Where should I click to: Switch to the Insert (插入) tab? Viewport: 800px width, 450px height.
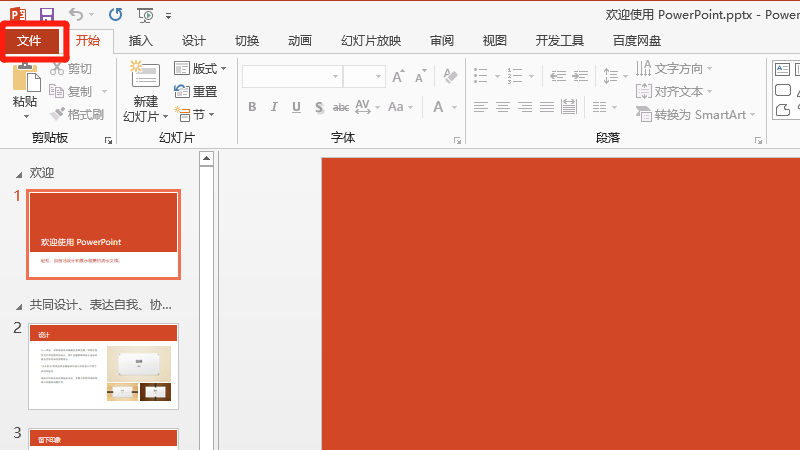tap(141, 41)
